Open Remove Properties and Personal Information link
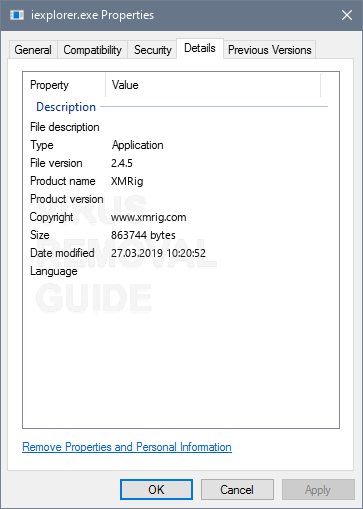363x509 pixels. click(127, 447)
